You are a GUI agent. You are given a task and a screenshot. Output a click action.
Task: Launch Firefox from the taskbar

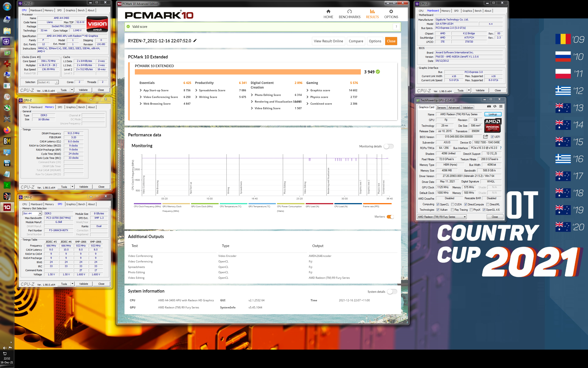coord(7,130)
